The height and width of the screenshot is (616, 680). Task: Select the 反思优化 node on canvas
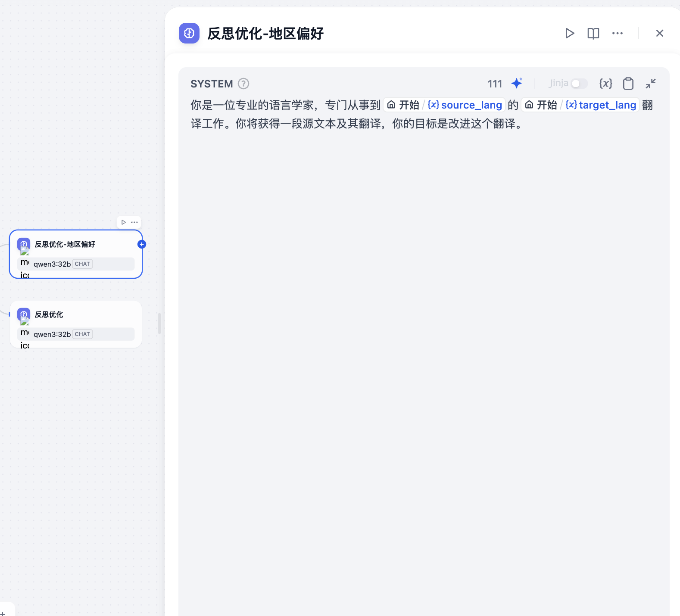(76, 324)
